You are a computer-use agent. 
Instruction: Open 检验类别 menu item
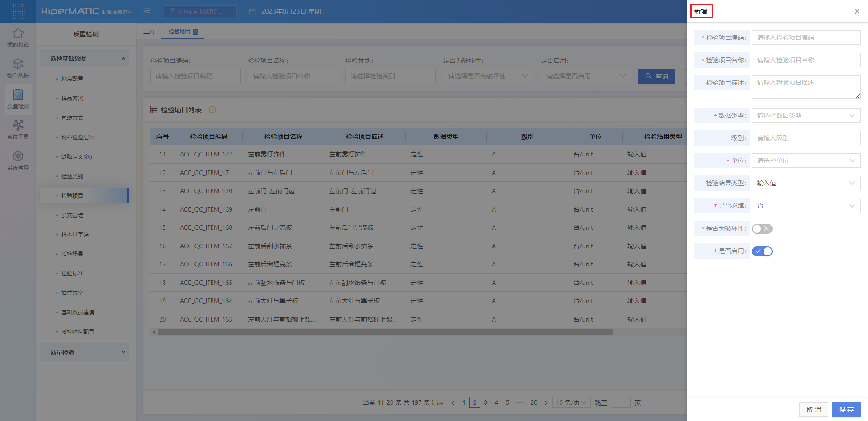pos(72,176)
